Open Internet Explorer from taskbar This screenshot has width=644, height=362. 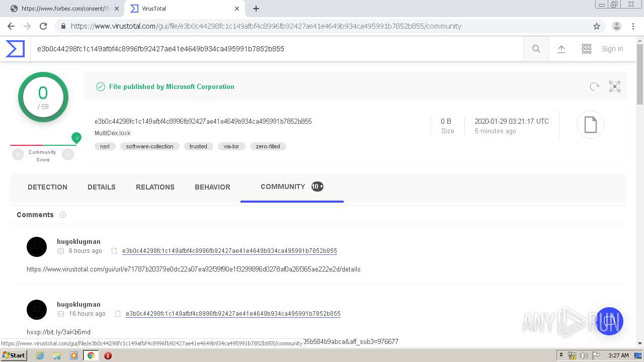[x=40, y=355]
